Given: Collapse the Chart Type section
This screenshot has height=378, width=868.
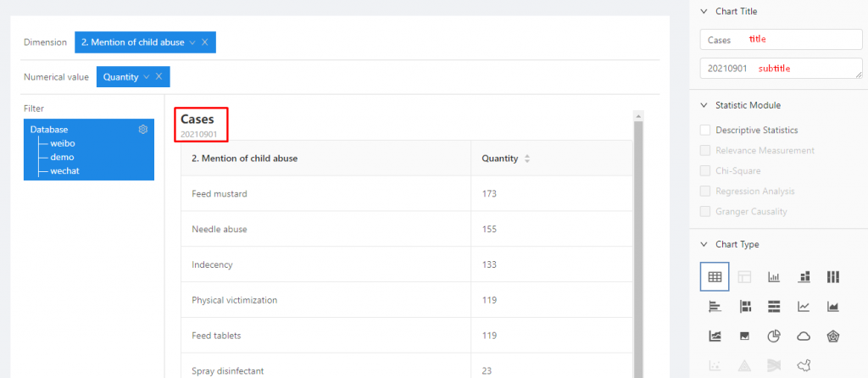Looking at the screenshot, I should [x=703, y=244].
